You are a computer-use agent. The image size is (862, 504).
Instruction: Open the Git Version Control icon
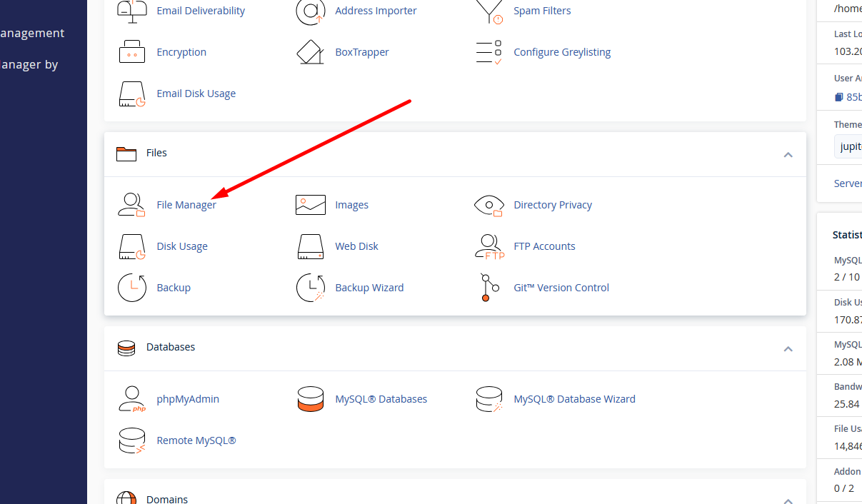click(x=488, y=288)
